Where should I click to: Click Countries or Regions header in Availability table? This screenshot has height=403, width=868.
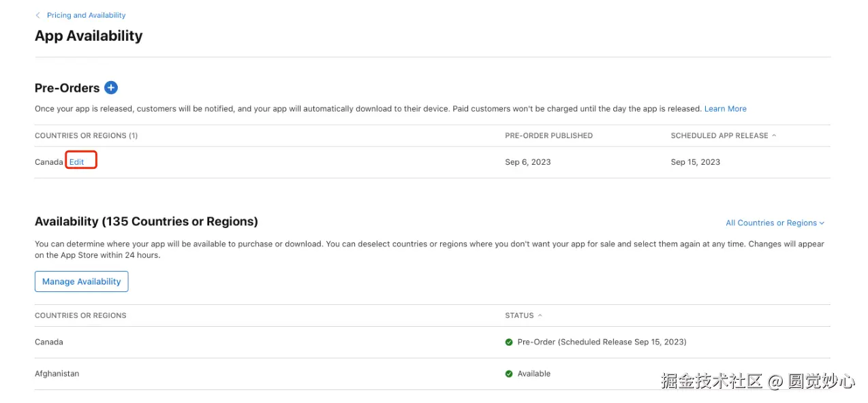click(80, 316)
